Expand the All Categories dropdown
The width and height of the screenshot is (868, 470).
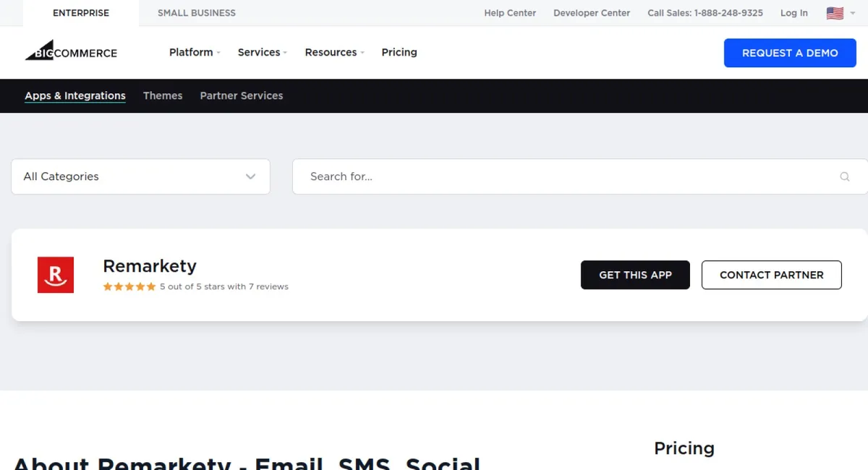[140, 176]
